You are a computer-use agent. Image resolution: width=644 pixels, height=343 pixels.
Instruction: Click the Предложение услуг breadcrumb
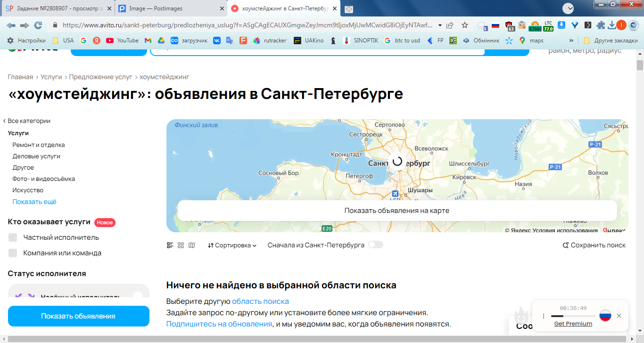[101, 77]
